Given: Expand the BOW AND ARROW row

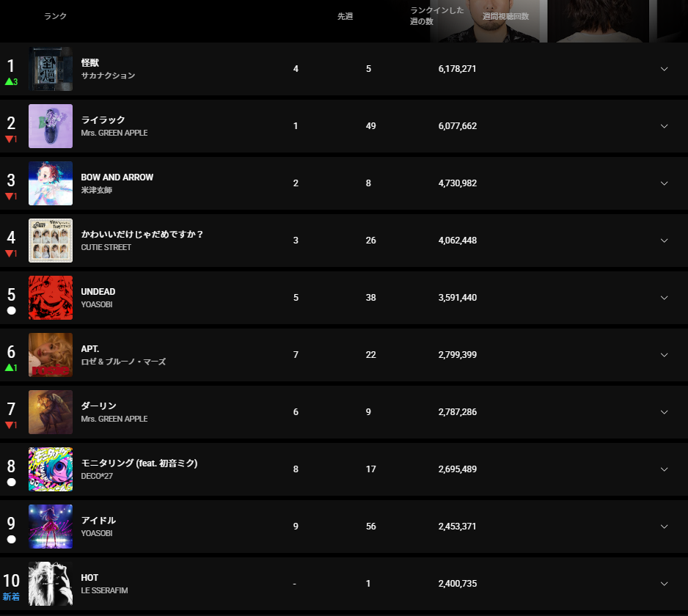Looking at the screenshot, I should pos(664,183).
